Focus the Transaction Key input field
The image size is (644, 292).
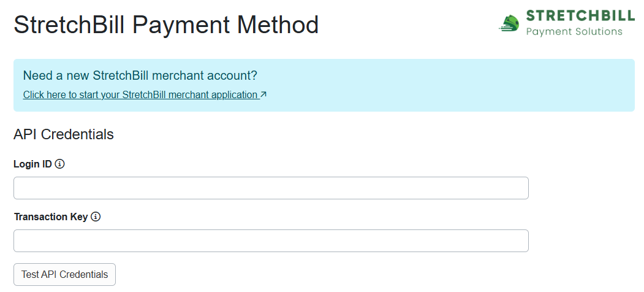point(271,240)
